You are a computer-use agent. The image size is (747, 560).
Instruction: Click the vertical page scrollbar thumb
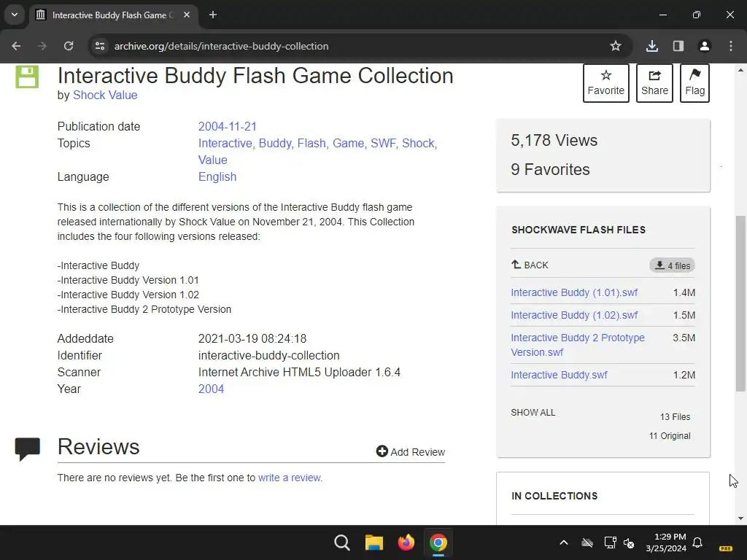point(740,303)
